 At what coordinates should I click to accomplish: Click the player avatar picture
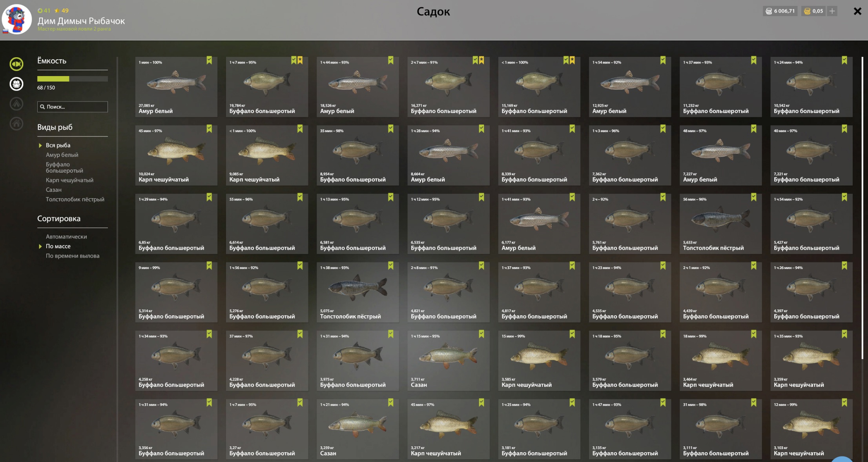click(16, 19)
